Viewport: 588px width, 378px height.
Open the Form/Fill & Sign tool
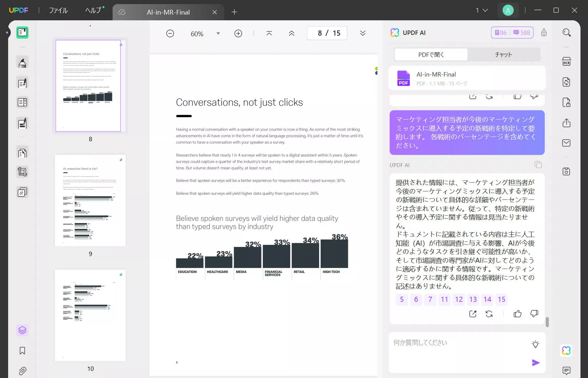22,123
